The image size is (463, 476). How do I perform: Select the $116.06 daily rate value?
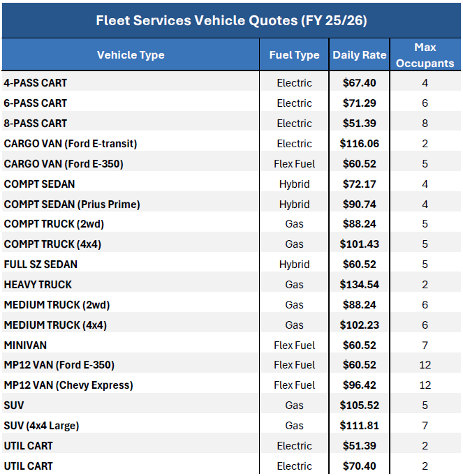coord(360,144)
